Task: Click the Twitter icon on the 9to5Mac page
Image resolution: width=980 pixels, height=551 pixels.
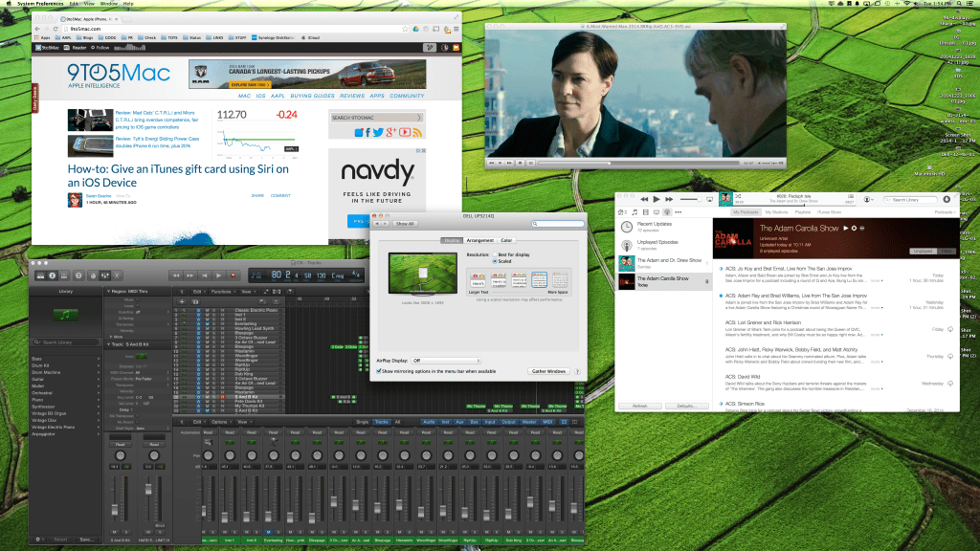Action: (x=378, y=132)
